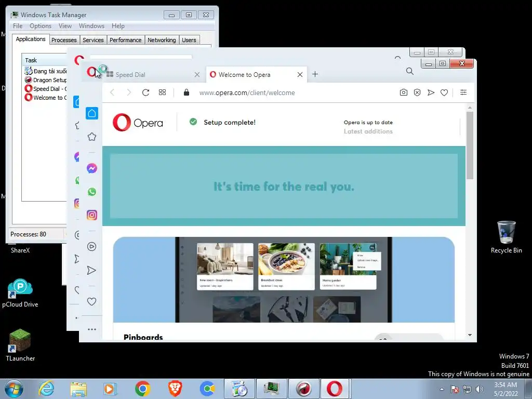Screen dimensions: 532x399
Task: Open the pCloud Drive desktop shortcut
Action: (20, 293)
